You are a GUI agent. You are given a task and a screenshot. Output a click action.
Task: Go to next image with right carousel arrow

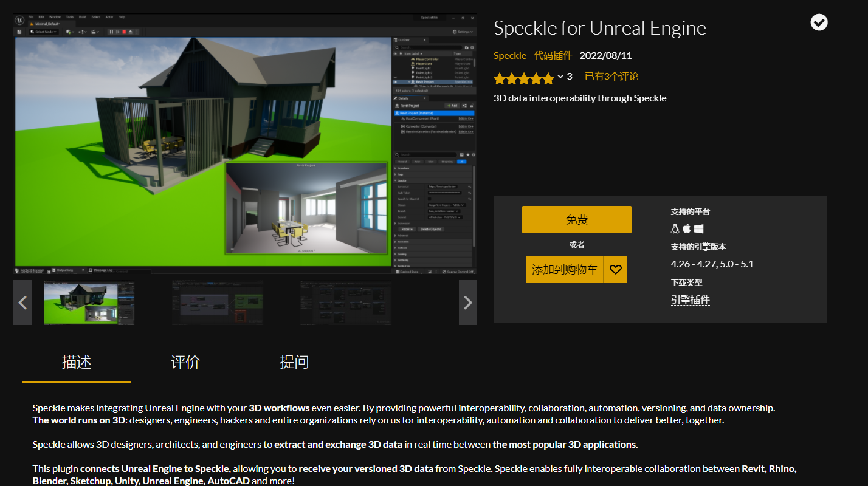tap(468, 302)
